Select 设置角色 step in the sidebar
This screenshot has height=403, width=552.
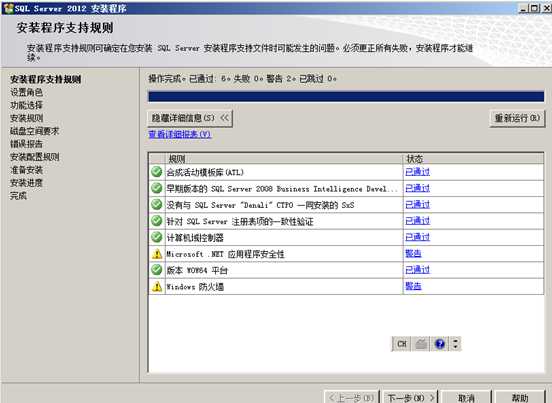(x=26, y=92)
